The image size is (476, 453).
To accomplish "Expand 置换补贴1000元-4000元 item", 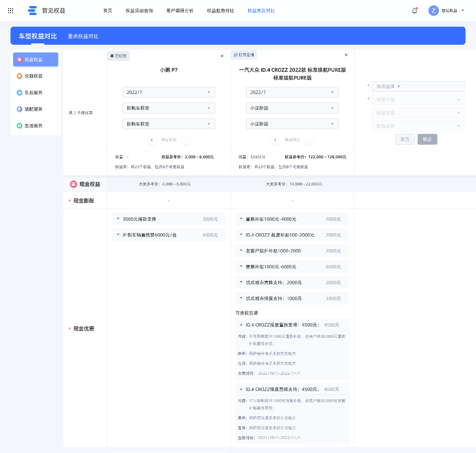I will click(x=292, y=219).
